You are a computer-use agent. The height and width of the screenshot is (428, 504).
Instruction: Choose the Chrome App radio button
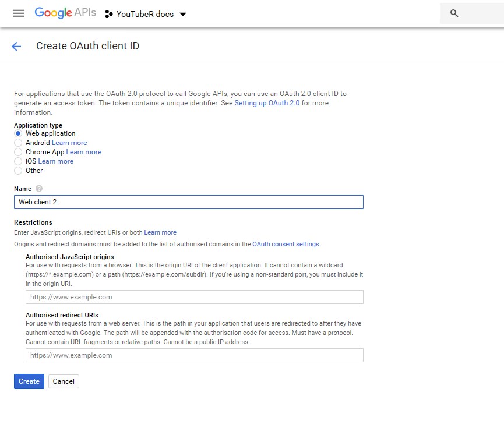pyautogui.click(x=18, y=152)
